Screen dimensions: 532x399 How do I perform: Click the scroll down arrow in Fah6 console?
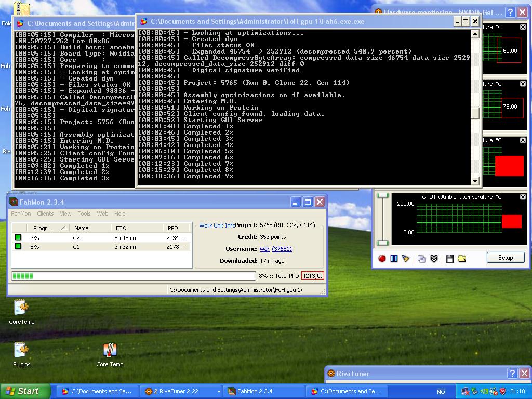[475, 181]
